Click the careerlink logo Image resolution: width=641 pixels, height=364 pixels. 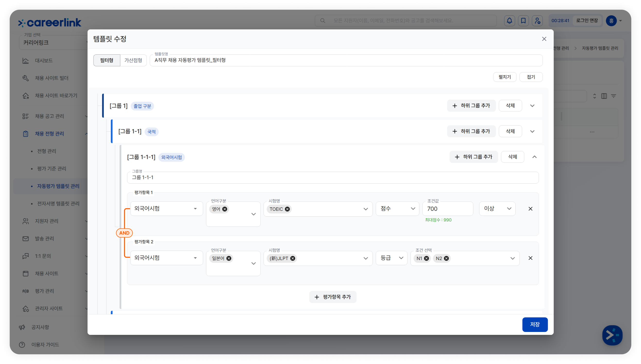pos(50,23)
